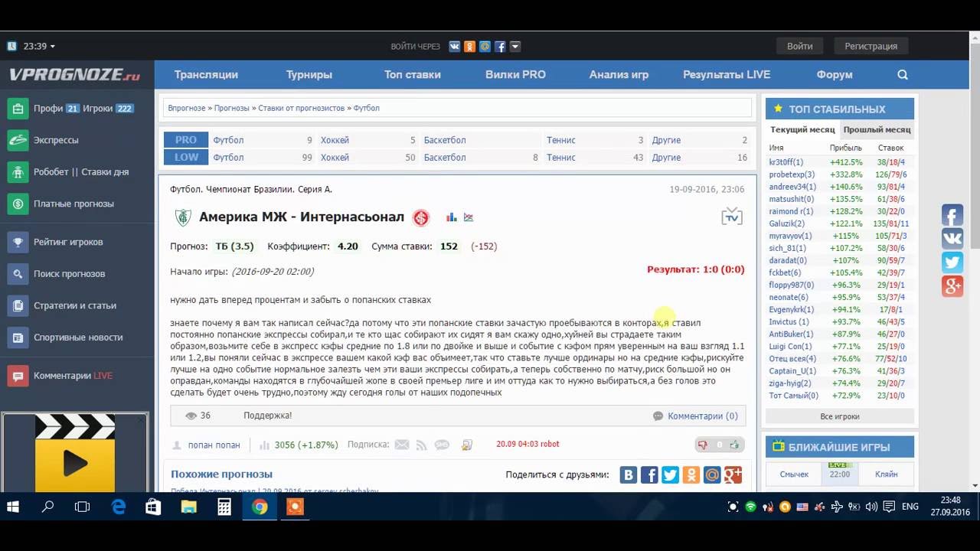This screenshot has height=551, width=980.
Task: Share the forecast on Google Plus
Action: coord(733,475)
